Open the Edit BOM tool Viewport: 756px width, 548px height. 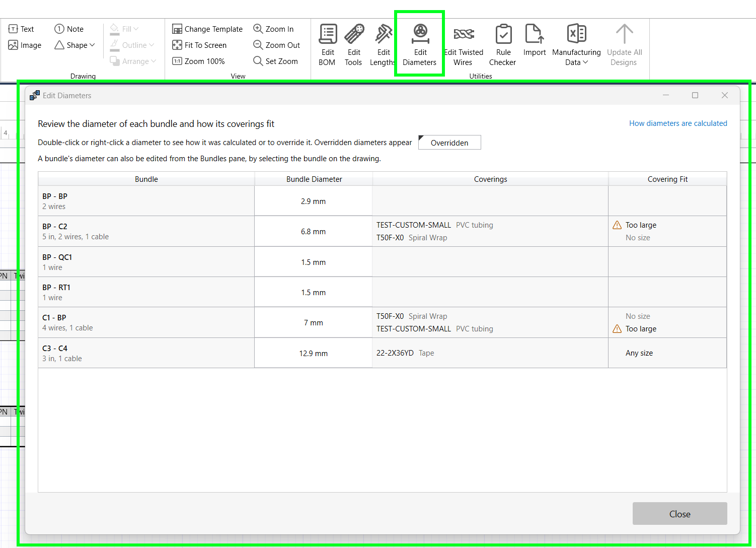(x=328, y=45)
